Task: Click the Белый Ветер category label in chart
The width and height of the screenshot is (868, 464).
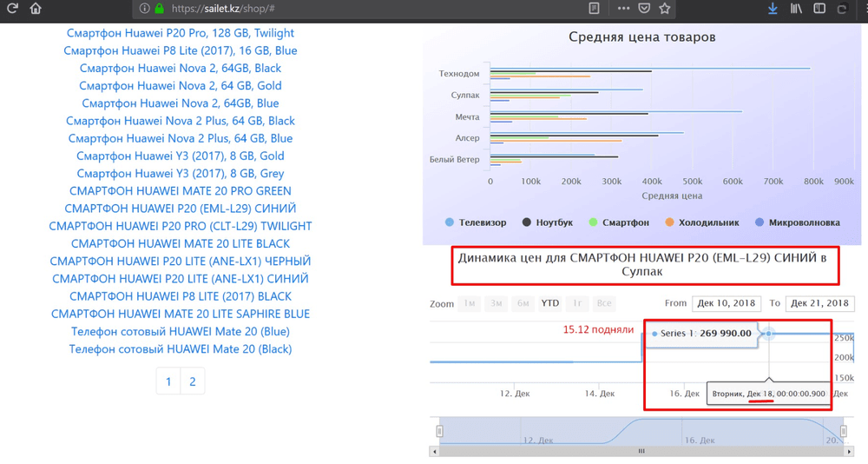Action: (x=455, y=160)
